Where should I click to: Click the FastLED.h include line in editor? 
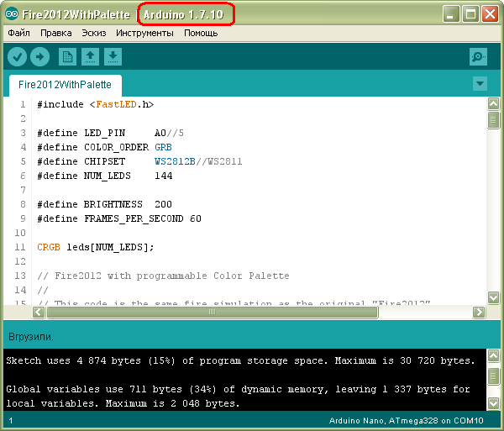pyautogui.click(x=95, y=105)
